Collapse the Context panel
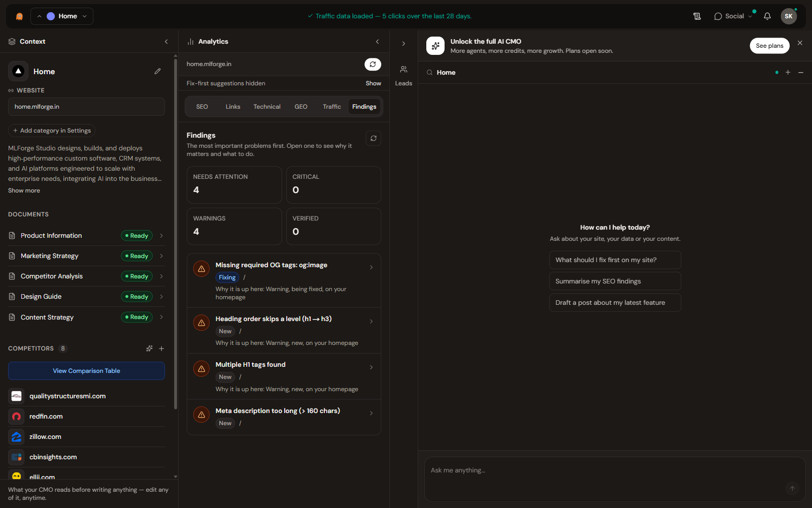812x508 pixels. (x=166, y=42)
